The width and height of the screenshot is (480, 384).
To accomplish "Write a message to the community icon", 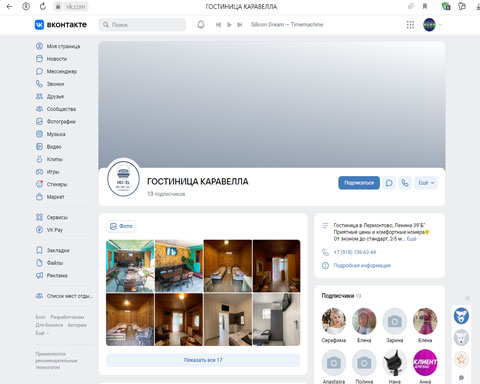I will (x=389, y=183).
